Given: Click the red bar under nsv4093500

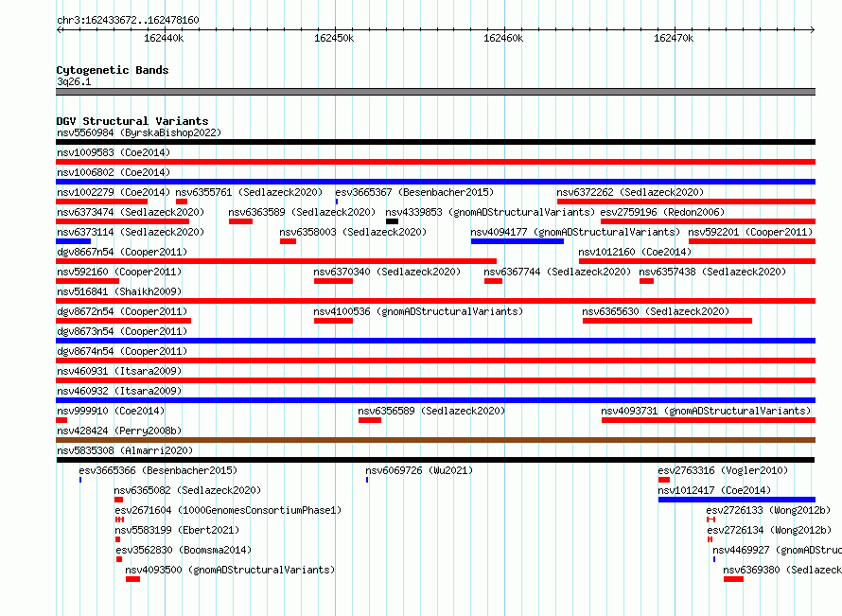Looking at the screenshot, I should pos(132,579).
